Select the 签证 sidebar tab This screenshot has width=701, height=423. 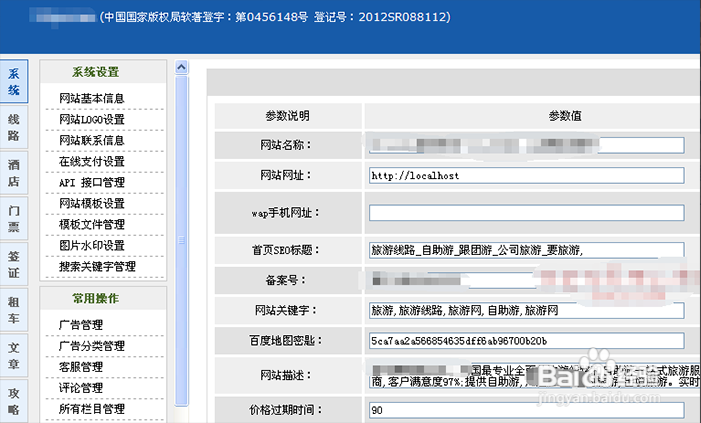pyautogui.click(x=14, y=264)
